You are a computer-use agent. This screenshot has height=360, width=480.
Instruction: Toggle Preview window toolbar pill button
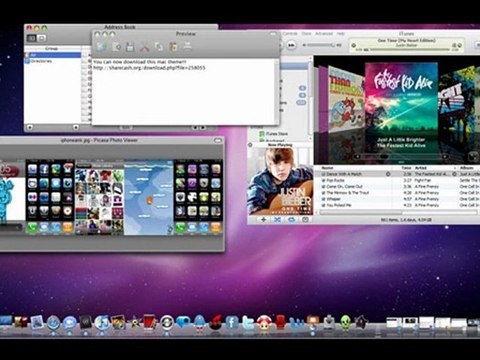click(273, 34)
